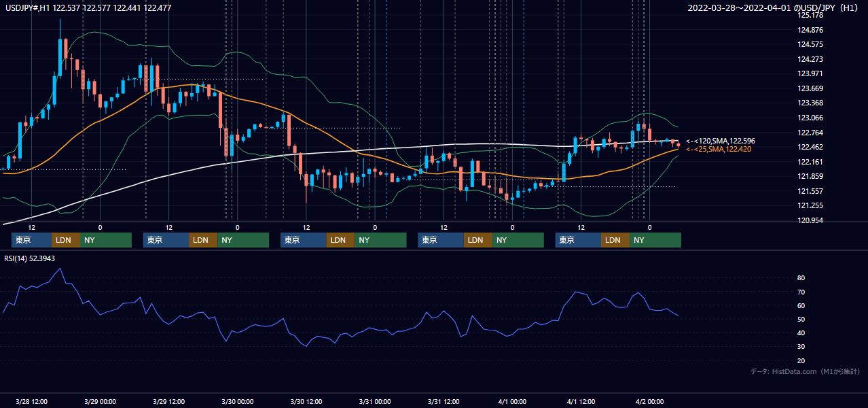Click the RSI axis value 80

801,278
